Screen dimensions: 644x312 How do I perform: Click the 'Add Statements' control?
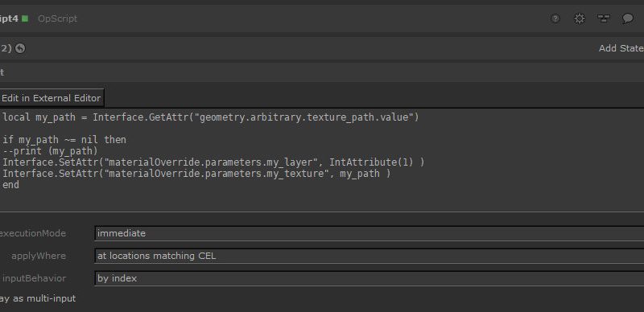coord(621,48)
